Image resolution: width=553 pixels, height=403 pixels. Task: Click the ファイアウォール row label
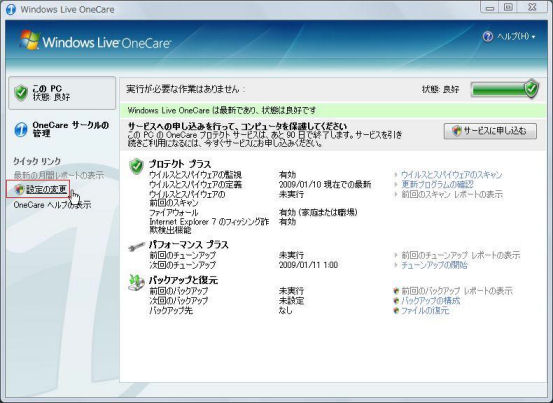coord(174,213)
